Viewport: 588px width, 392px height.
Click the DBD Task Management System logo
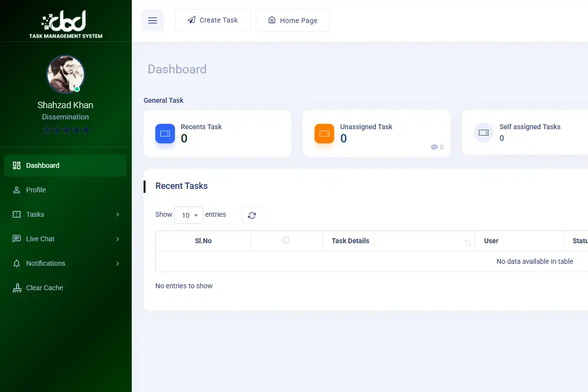click(66, 24)
